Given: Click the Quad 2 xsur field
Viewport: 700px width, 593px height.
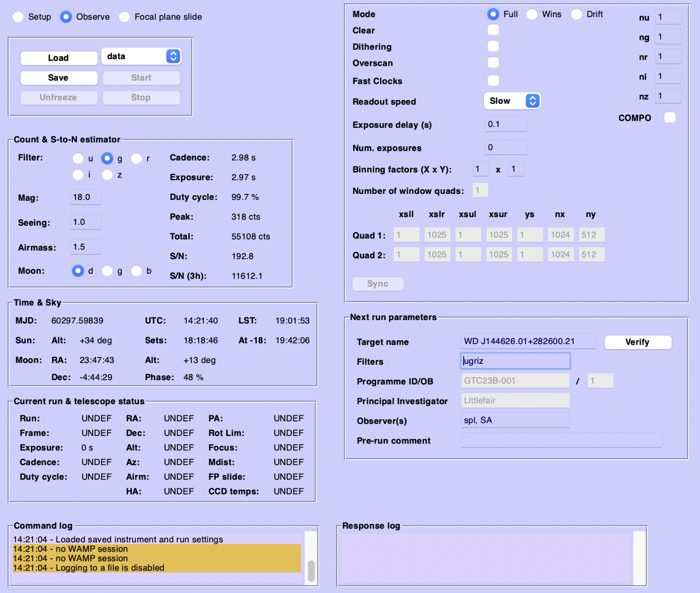Looking at the screenshot, I should point(499,255).
